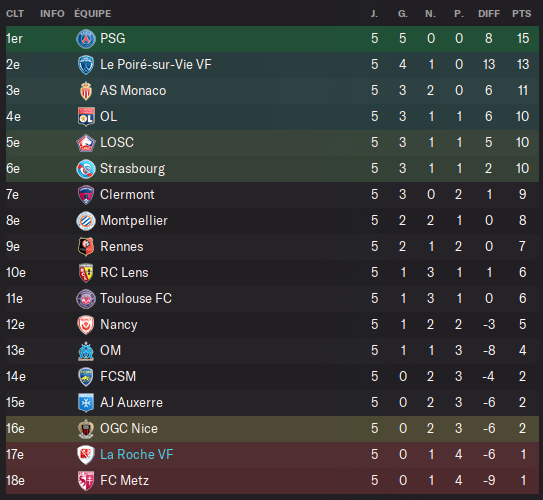Image resolution: width=543 pixels, height=500 pixels.
Task: Sort by ÉQUIPE column header
Action: coord(93,14)
